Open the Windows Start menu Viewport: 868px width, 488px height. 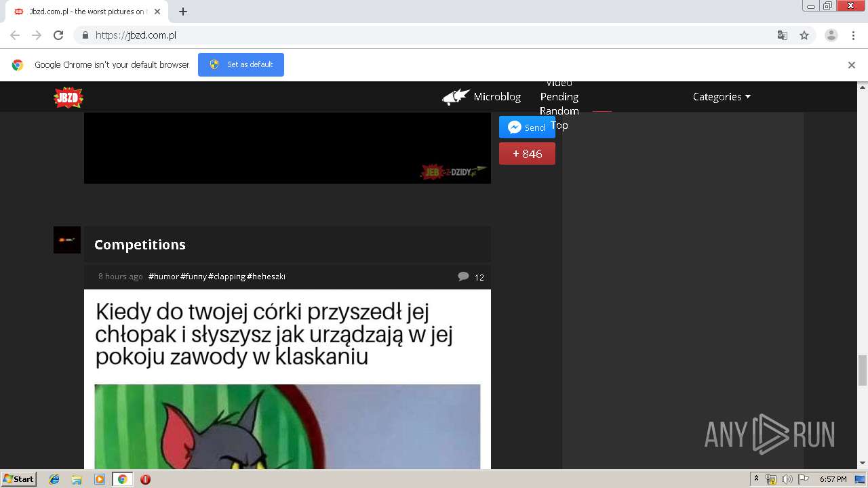click(x=19, y=479)
